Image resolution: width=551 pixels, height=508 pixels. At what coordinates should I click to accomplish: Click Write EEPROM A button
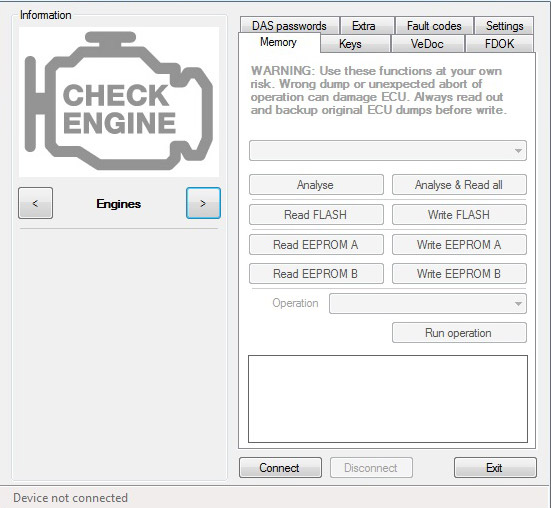(x=459, y=245)
